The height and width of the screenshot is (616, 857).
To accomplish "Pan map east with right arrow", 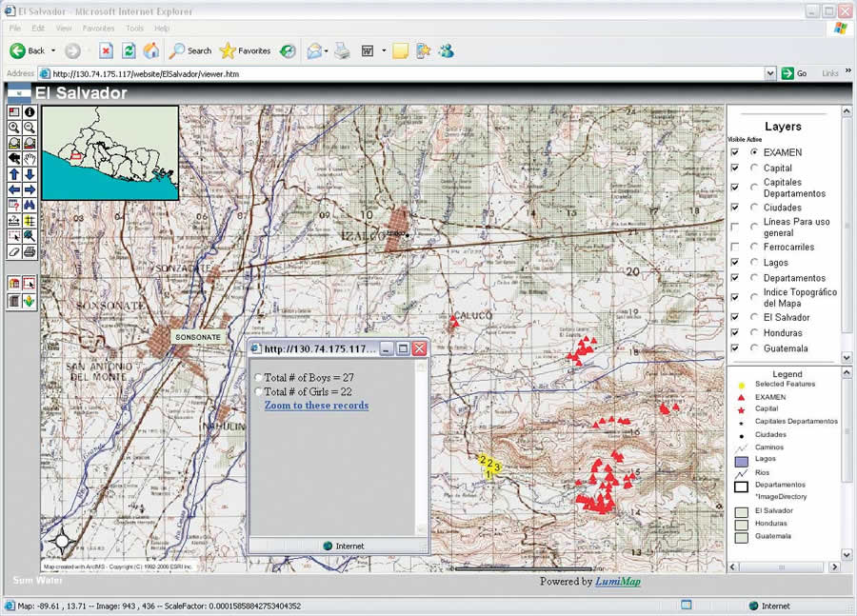I will click(30, 189).
